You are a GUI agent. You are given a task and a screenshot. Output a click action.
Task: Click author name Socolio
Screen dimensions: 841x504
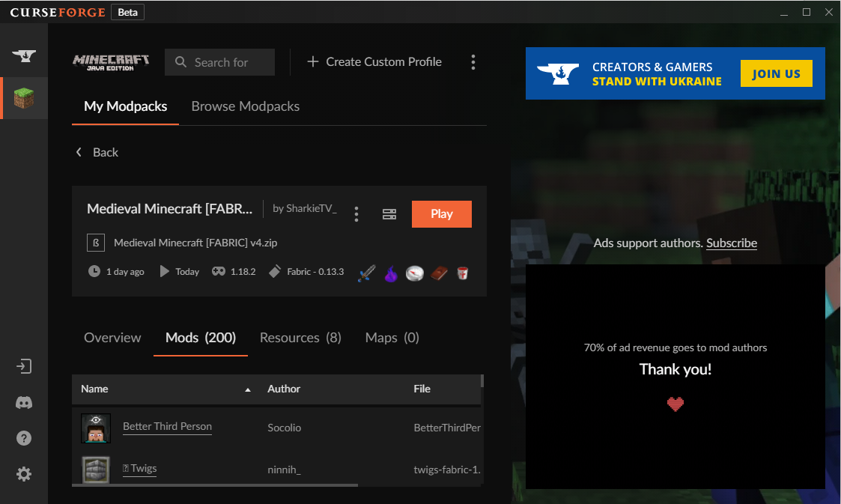(285, 428)
